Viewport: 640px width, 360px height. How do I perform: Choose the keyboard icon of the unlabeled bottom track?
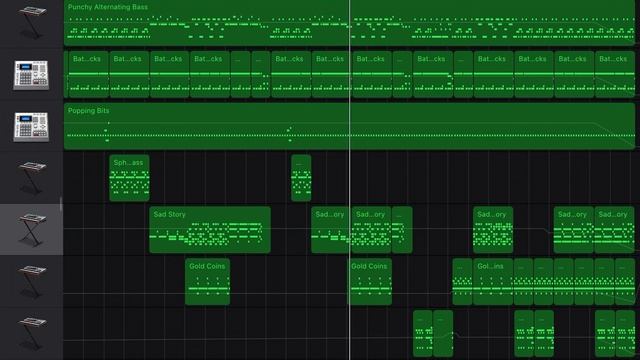click(x=32, y=333)
